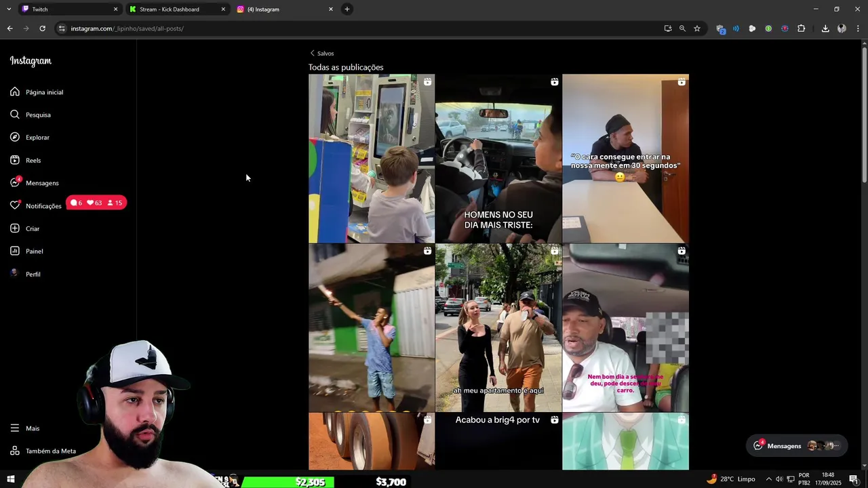The image size is (868, 488).
Task: Open the 'HOMENS NO SEU DIA MAIS TRISTE' reel
Action: [x=498, y=159]
